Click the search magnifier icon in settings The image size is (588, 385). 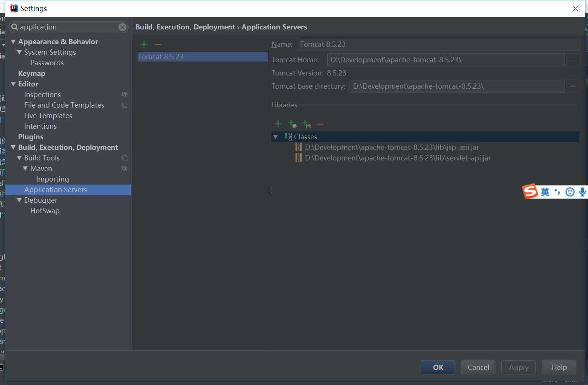15,27
